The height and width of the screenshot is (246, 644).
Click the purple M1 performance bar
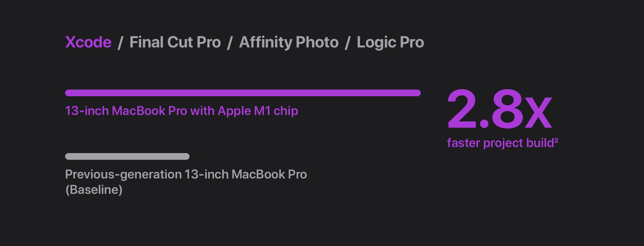click(x=243, y=93)
